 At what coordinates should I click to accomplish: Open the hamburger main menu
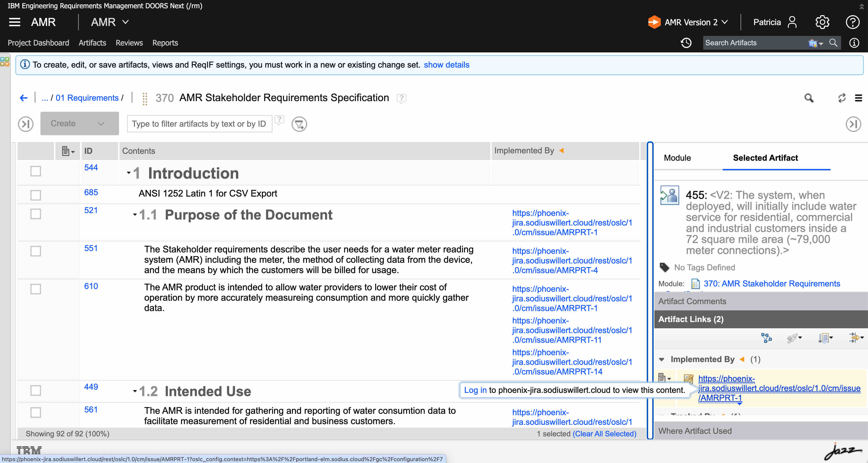point(14,22)
